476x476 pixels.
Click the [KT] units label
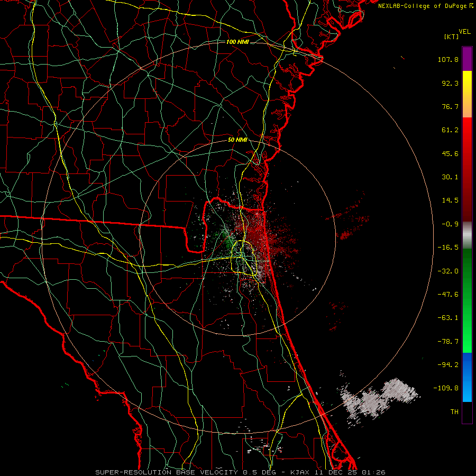[x=452, y=36]
